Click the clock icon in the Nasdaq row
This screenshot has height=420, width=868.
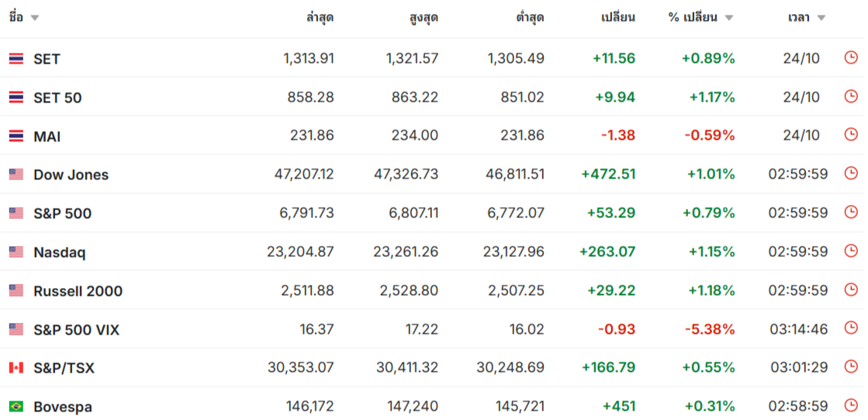pyautogui.click(x=851, y=252)
